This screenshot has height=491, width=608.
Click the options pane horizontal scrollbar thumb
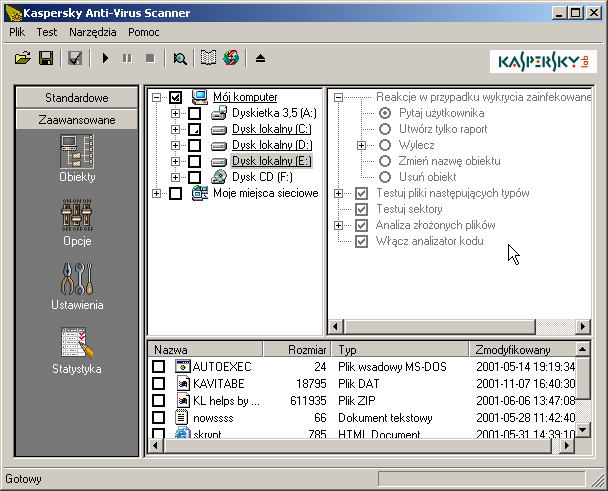[440, 327]
